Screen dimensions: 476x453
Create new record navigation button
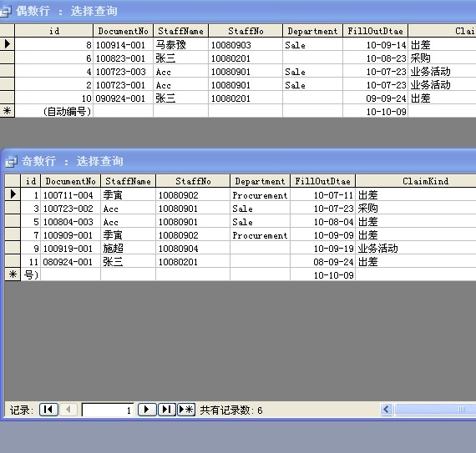click(186, 410)
